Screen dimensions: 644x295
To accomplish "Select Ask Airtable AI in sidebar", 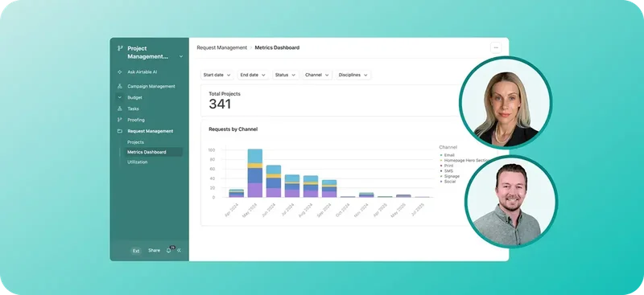I will (142, 72).
